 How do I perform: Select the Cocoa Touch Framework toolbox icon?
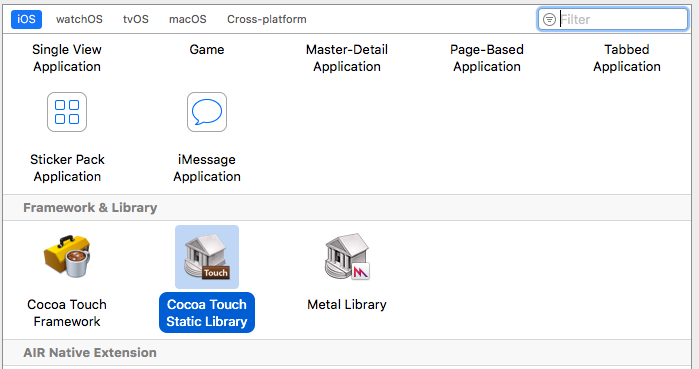67,256
